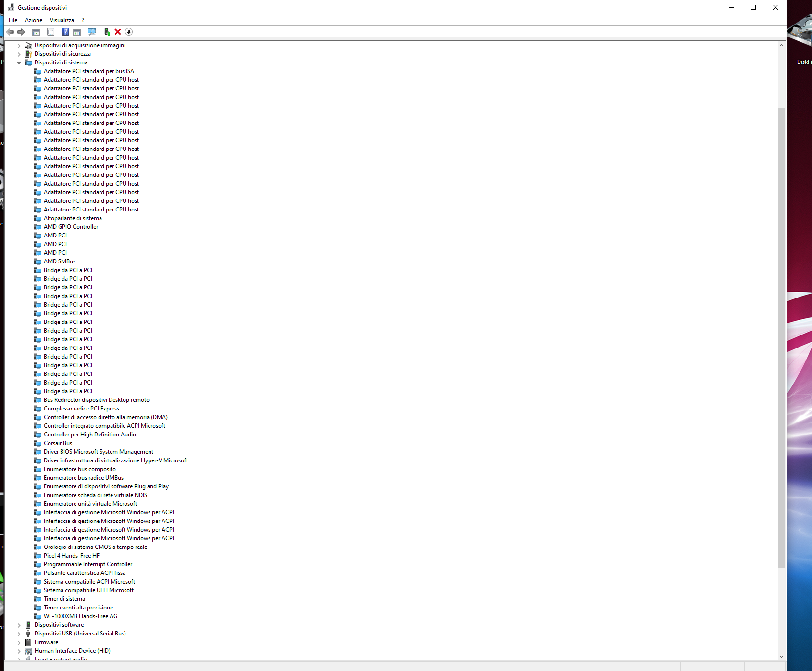
Task: Select Adattatore PCI standard per bus ISA
Action: pos(89,71)
